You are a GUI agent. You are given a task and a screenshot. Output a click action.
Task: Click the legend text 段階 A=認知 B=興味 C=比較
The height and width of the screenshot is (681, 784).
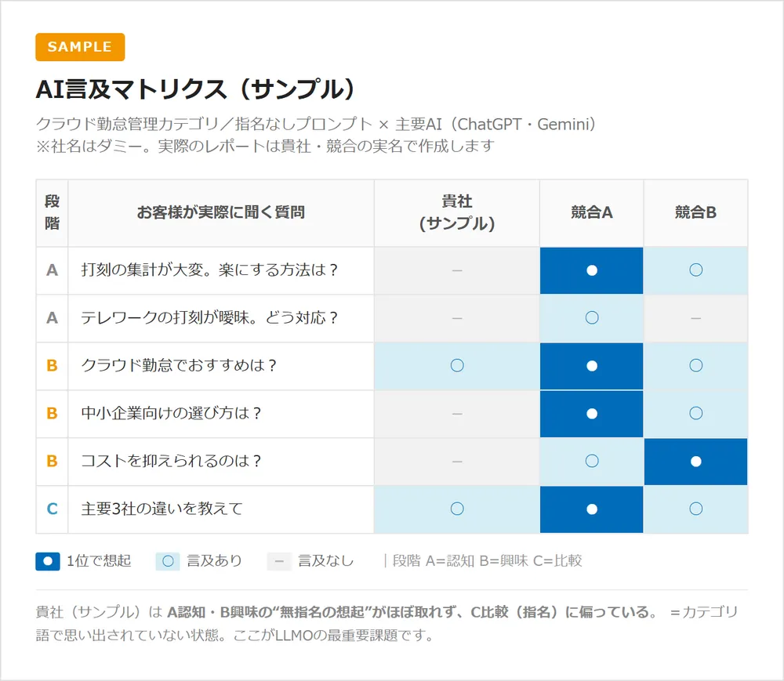tap(488, 560)
